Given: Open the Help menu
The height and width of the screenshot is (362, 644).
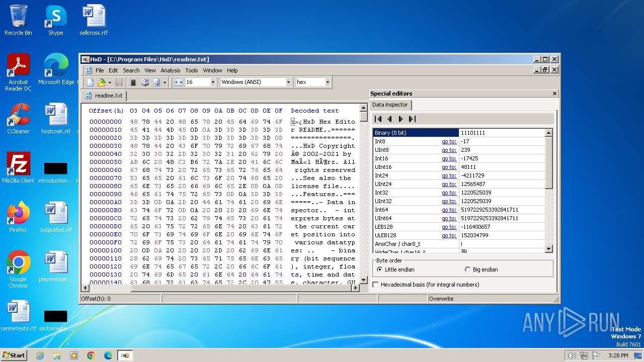Looking at the screenshot, I should click(232, 70).
